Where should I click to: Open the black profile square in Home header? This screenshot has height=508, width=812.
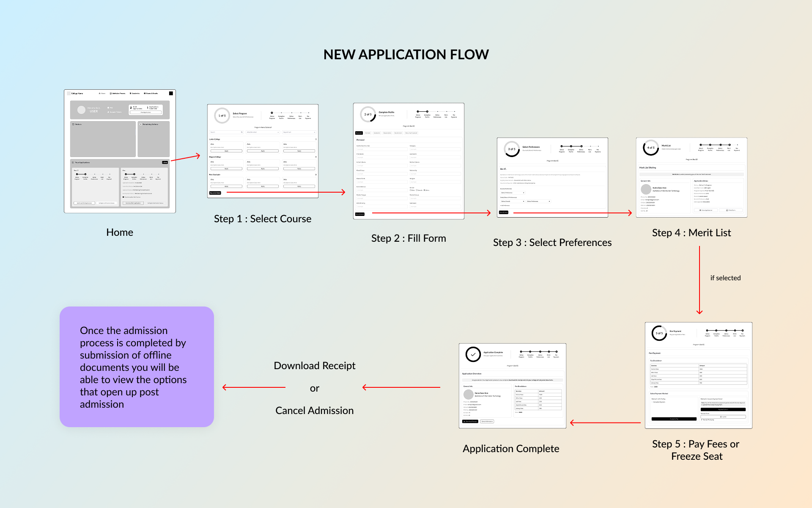click(x=171, y=93)
